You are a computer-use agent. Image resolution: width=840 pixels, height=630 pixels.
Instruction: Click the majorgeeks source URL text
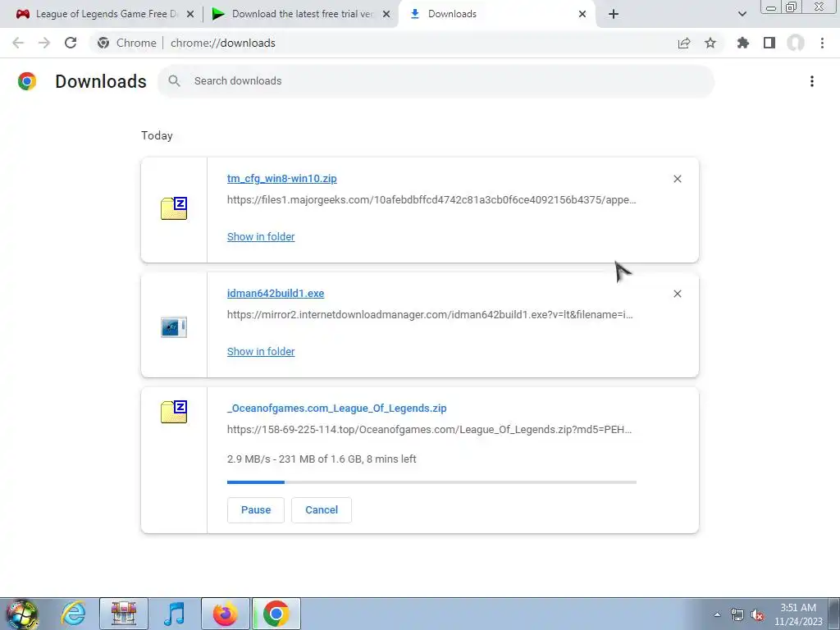431,200
